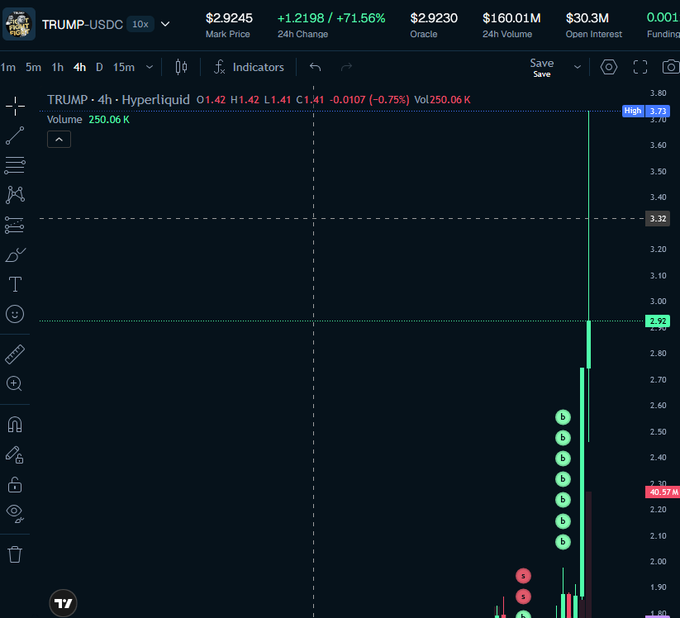Screen dimensions: 680x618
Task: Activate the zoom in tool
Action: pyautogui.click(x=14, y=384)
